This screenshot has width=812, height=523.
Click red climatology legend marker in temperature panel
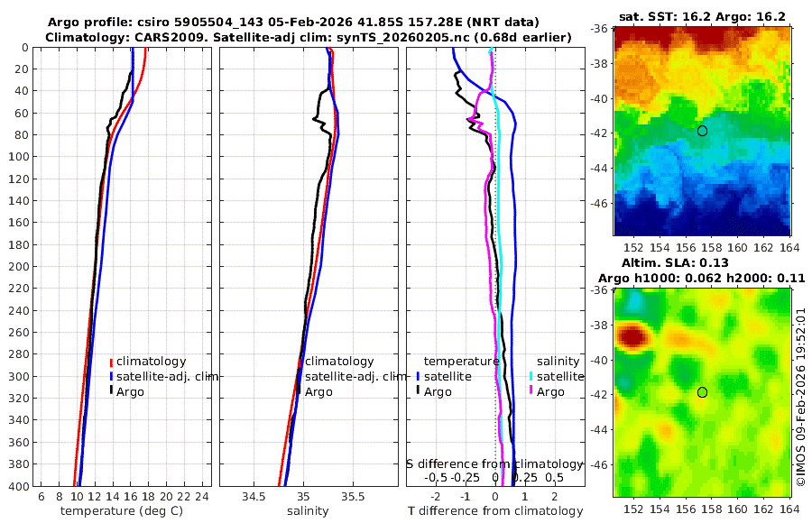tap(111, 362)
